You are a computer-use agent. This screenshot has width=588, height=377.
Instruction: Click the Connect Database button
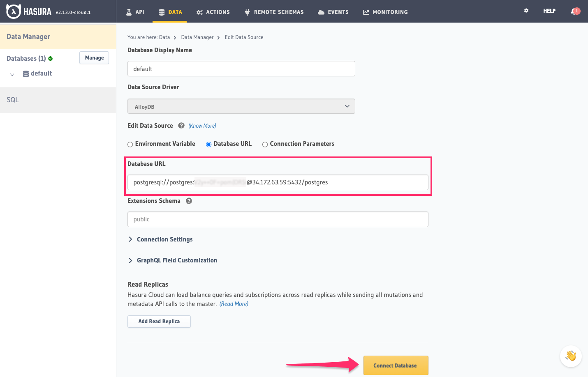[395, 365]
